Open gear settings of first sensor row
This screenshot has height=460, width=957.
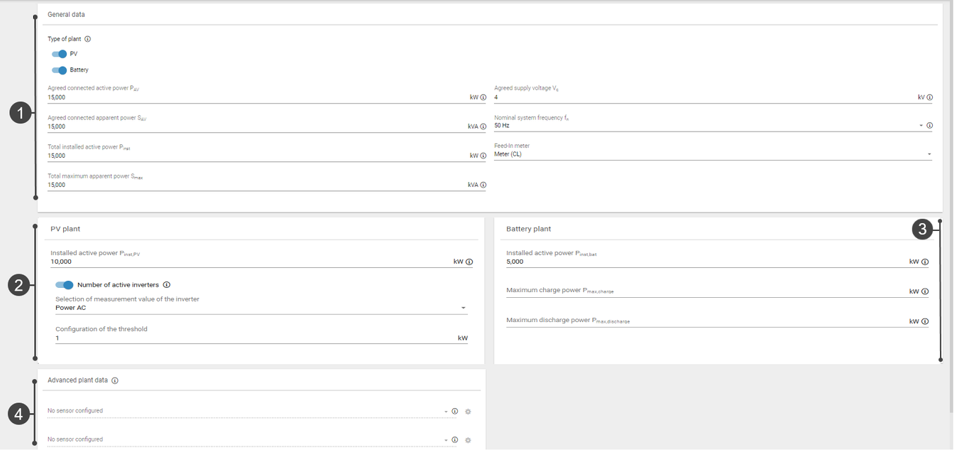pyautogui.click(x=468, y=412)
